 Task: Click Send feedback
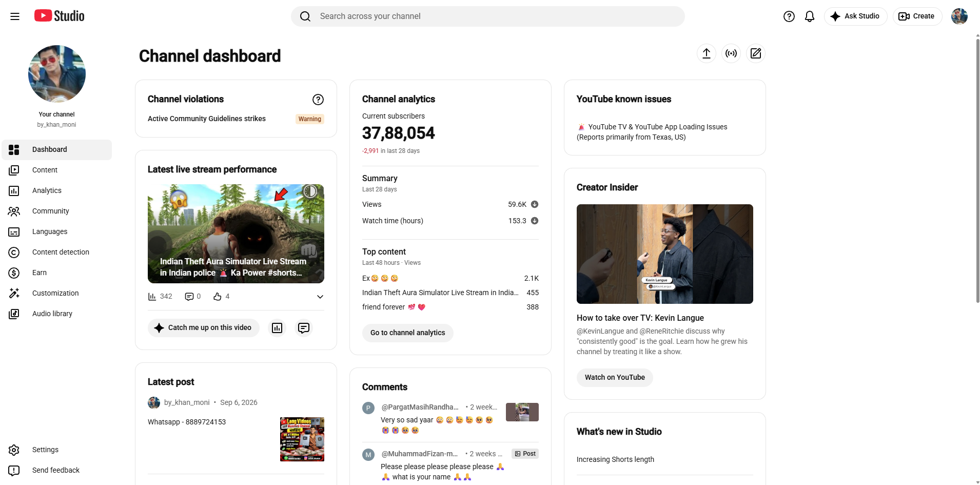[57, 471]
